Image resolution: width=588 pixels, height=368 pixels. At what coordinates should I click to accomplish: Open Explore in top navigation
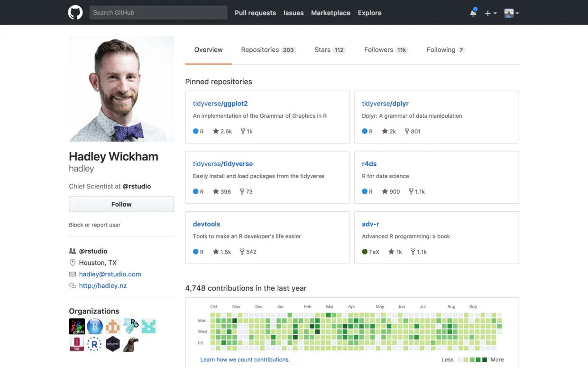369,13
